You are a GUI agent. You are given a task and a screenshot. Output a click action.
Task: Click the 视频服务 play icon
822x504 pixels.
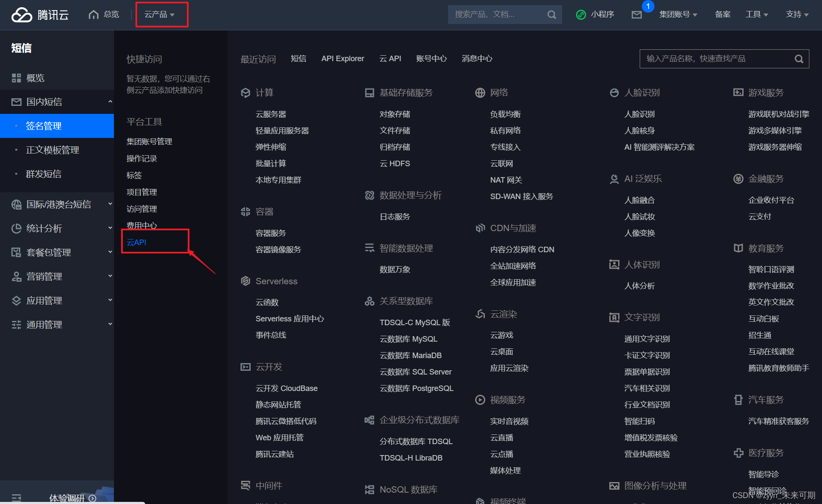[480, 400]
